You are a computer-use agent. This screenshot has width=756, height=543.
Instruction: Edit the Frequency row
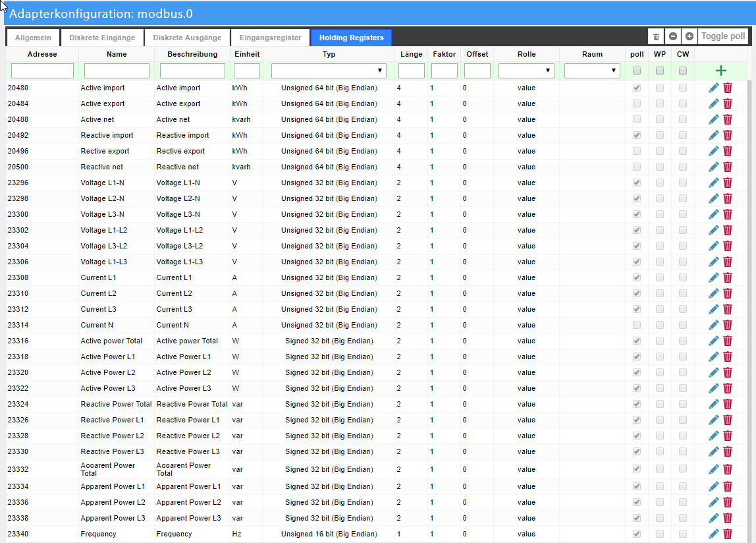(714, 534)
